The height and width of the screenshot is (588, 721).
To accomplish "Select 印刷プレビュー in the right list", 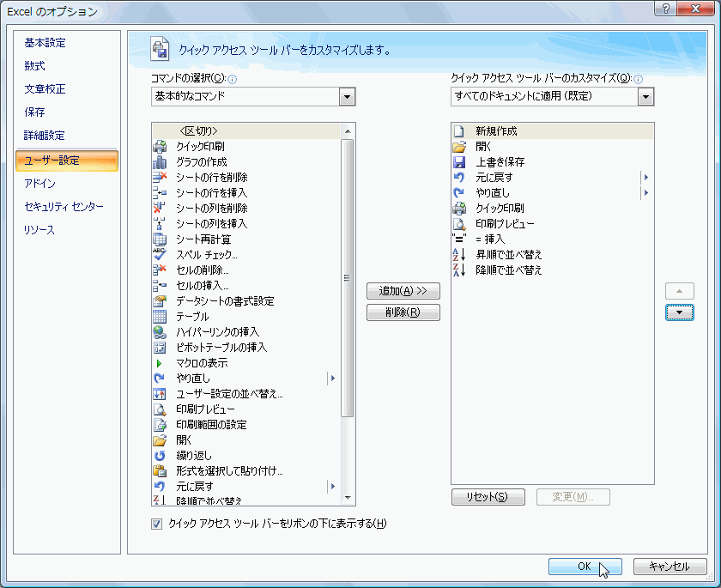I will tap(552, 224).
